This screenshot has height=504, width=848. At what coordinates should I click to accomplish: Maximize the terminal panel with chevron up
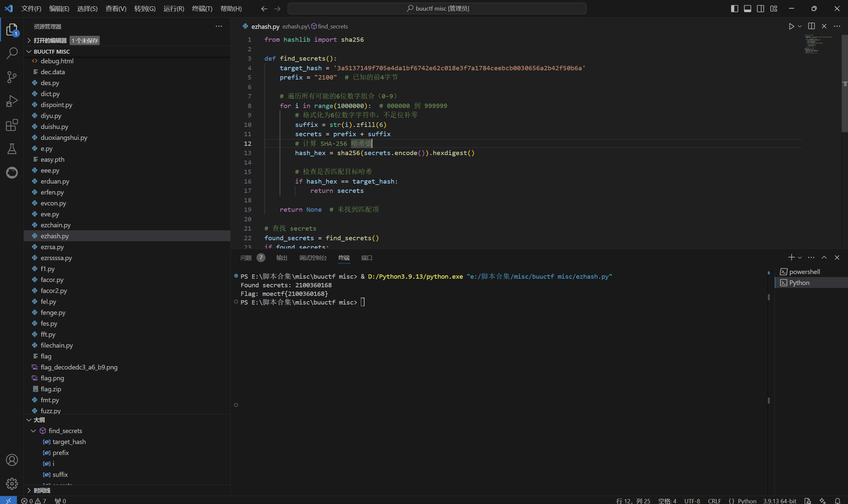click(824, 257)
